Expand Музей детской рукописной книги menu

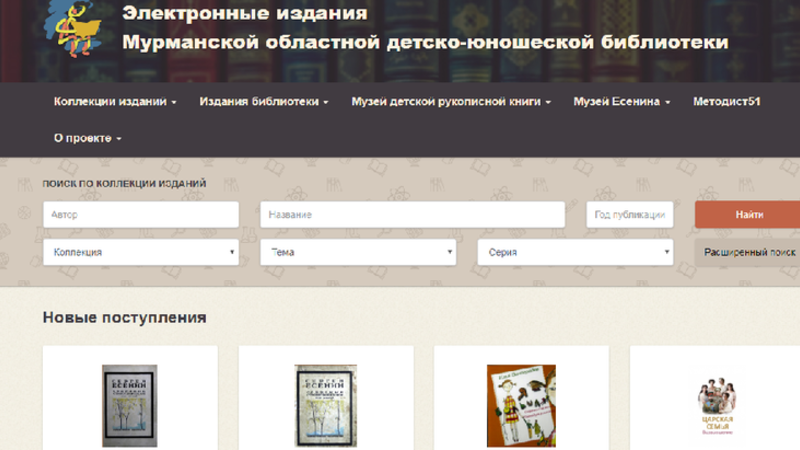[x=450, y=102]
